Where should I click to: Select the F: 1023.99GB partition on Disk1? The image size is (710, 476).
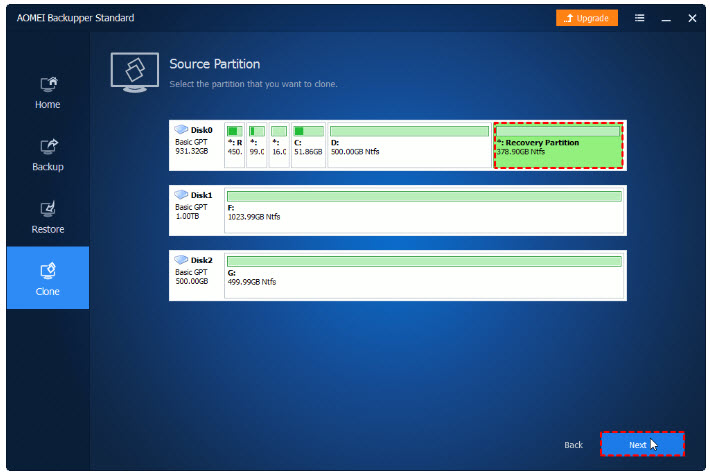pos(424,211)
